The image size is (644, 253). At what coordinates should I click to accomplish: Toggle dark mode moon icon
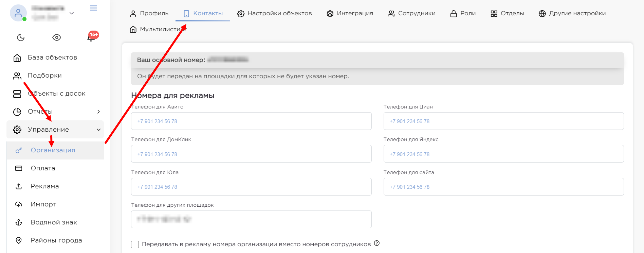(x=21, y=37)
